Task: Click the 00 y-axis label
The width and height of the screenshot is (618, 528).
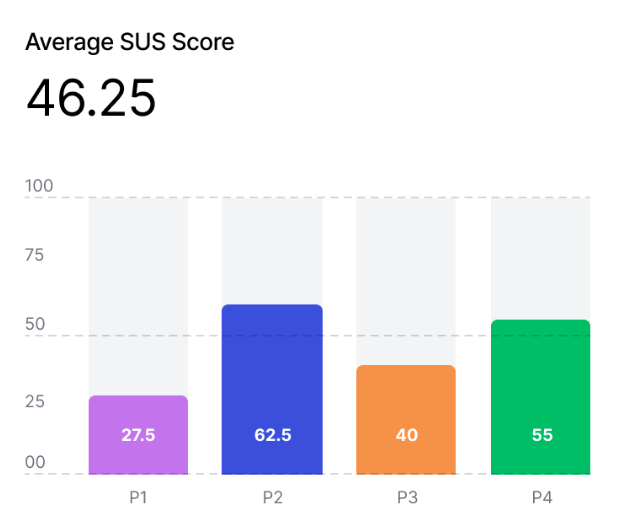Action: click(x=35, y=463)
